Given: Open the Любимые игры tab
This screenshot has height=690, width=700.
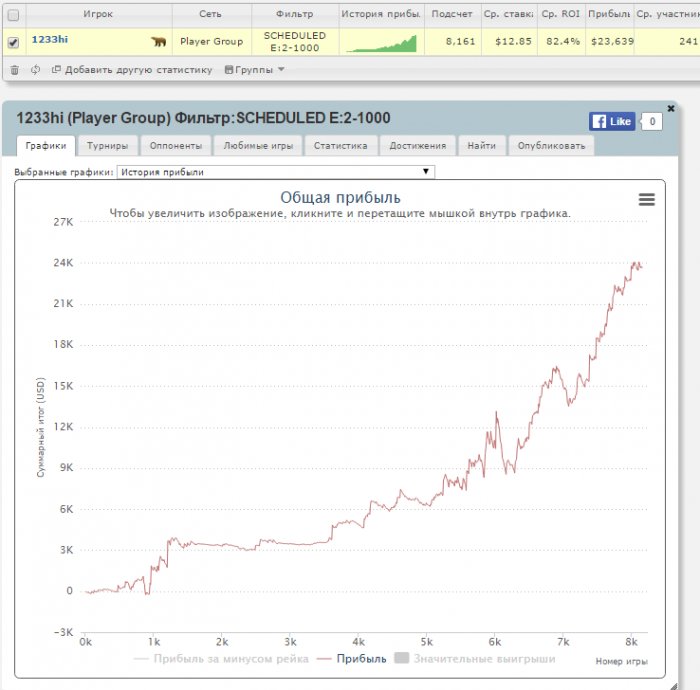Looking at the screenshot, I should 258,146.
